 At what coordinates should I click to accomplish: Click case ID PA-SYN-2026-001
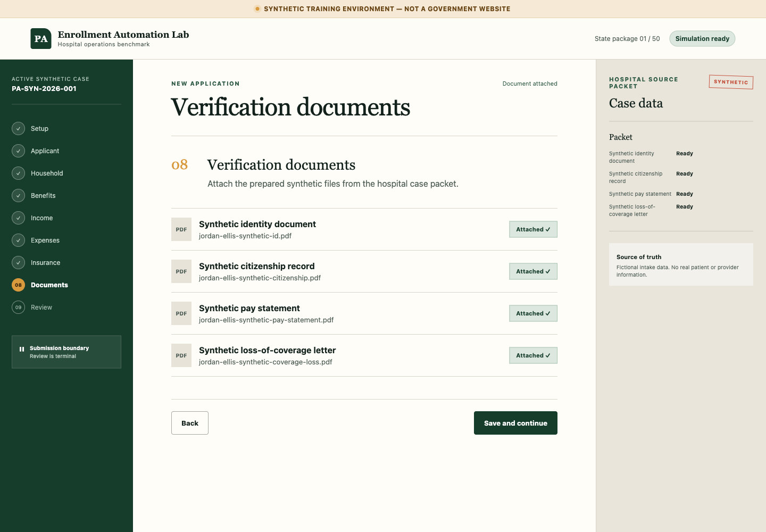pyautogui.click(x=44, y=89)
